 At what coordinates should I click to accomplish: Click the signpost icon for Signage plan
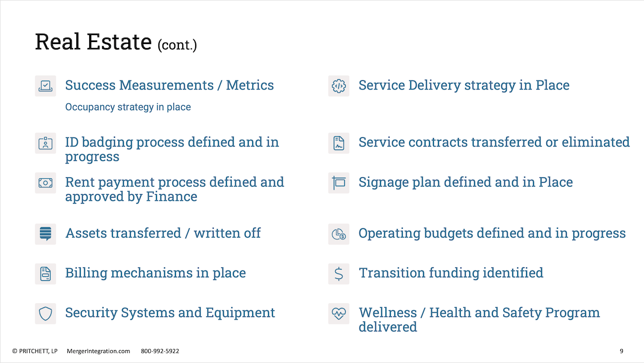click(338, 183)
